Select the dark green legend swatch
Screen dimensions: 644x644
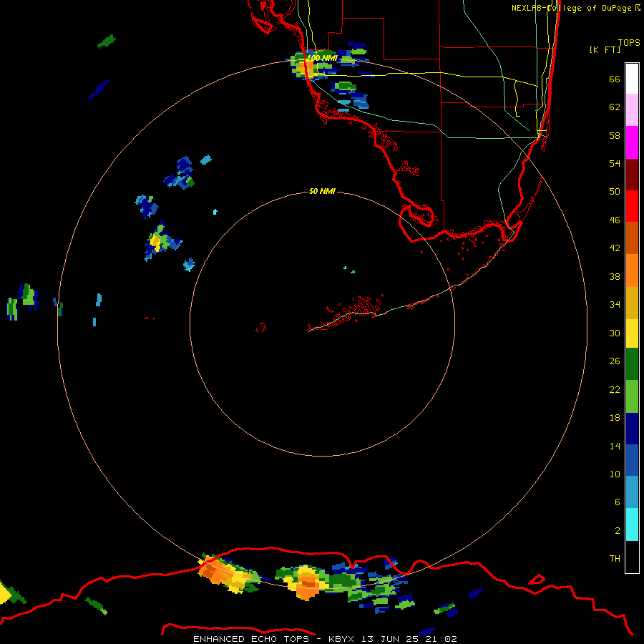632,364
